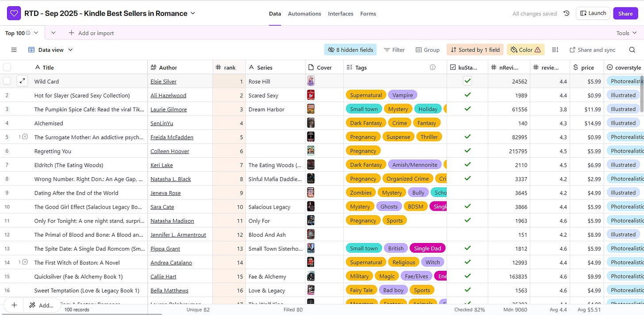644x315 pixels.
Task: Open the Unique 82 summary dropdown
Action: (198, 310)
